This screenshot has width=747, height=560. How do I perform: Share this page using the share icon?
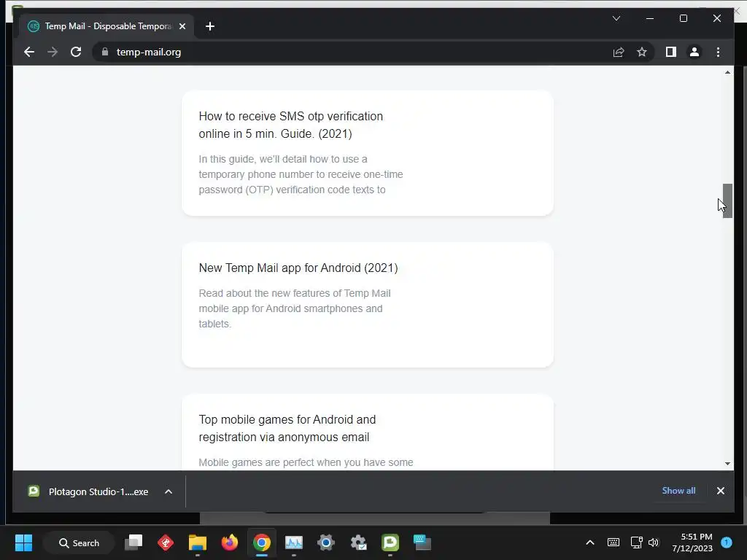(619, 52)
